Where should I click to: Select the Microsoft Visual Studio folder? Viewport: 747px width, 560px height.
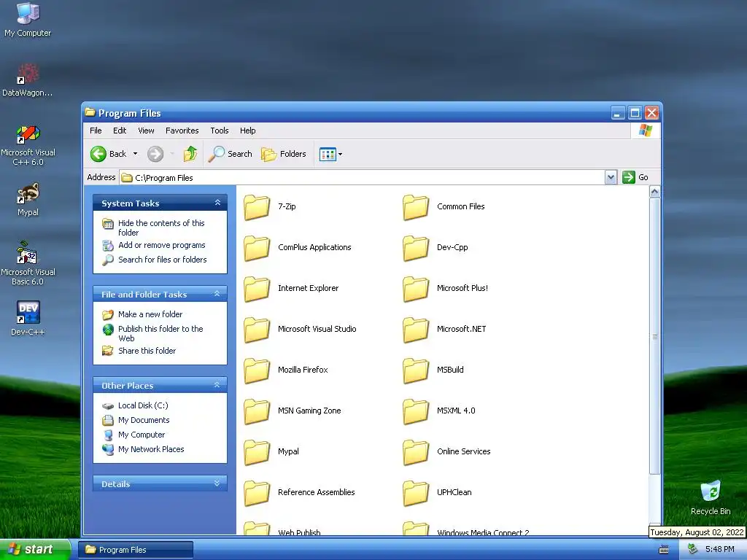(x=300, y=329)
